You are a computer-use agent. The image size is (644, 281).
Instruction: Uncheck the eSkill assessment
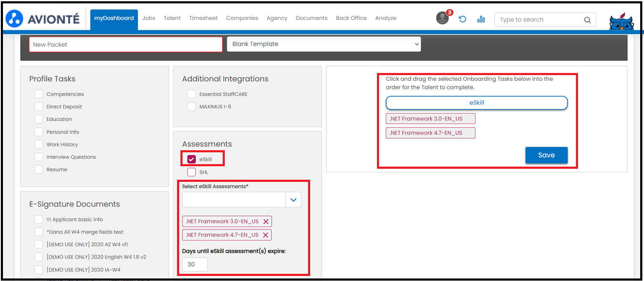pos(191,159)
